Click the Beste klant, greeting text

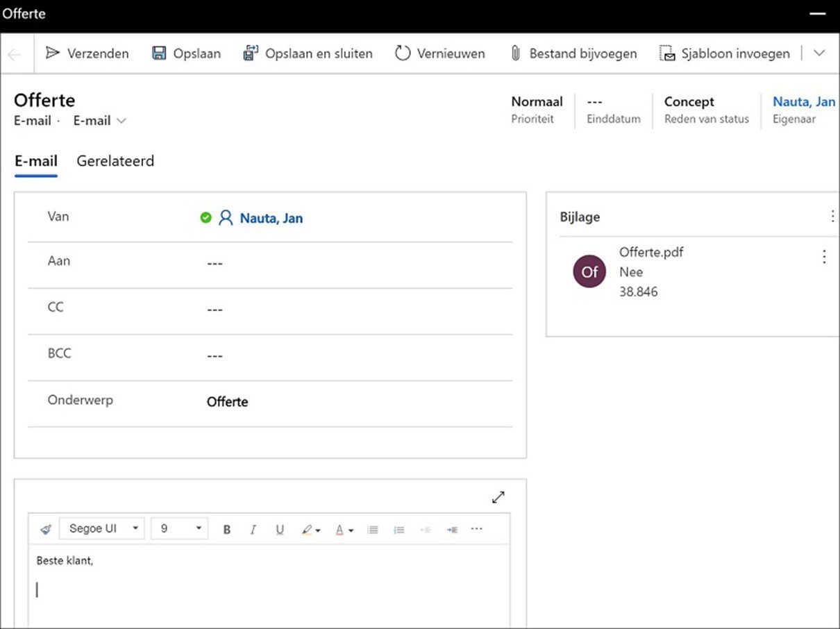[x=65, y=560]
